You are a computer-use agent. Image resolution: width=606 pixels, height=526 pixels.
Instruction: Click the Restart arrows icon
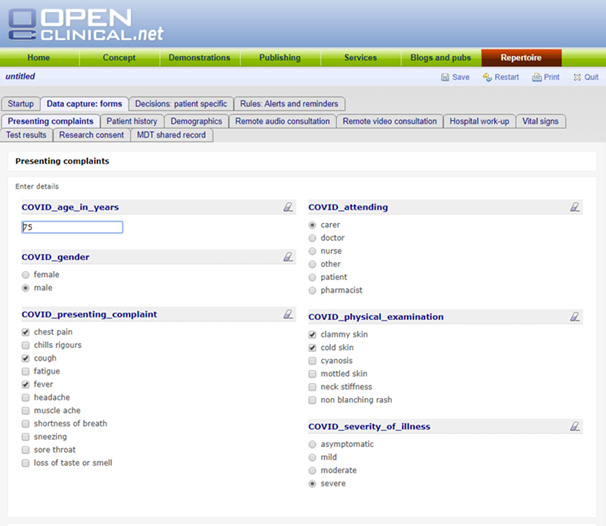coord(487,77)
